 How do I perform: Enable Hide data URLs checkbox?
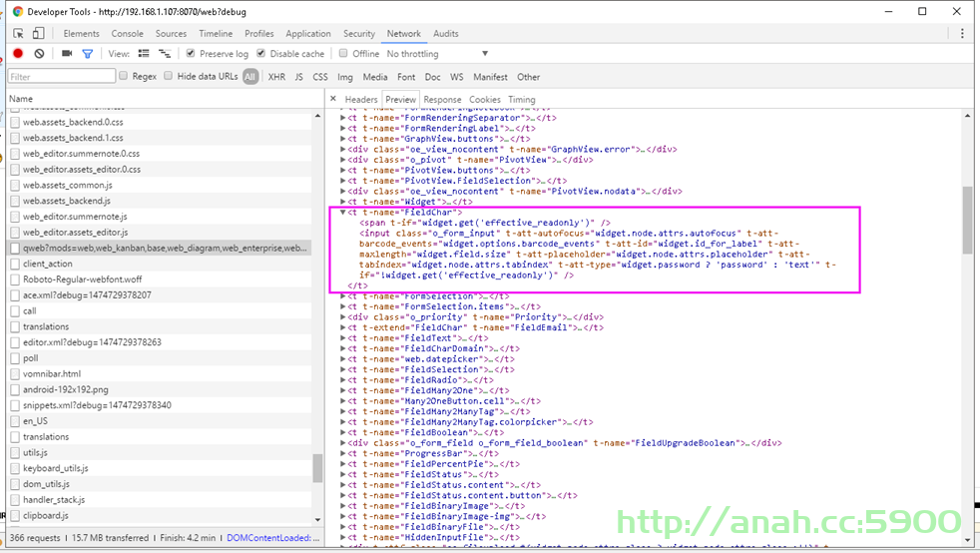click(x=168, y=76)
